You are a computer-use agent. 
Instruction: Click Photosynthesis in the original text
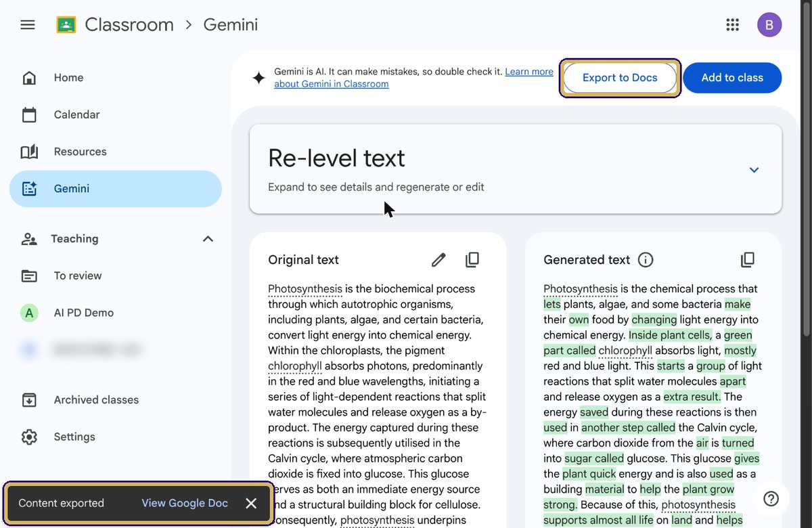pos(305,289)
